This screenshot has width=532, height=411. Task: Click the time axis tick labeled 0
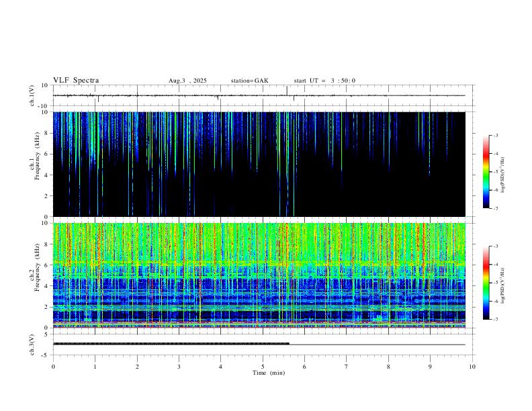[53, 367]
